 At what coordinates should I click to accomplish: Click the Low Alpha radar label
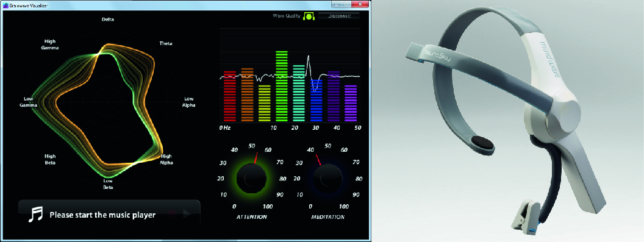[189, 102]
